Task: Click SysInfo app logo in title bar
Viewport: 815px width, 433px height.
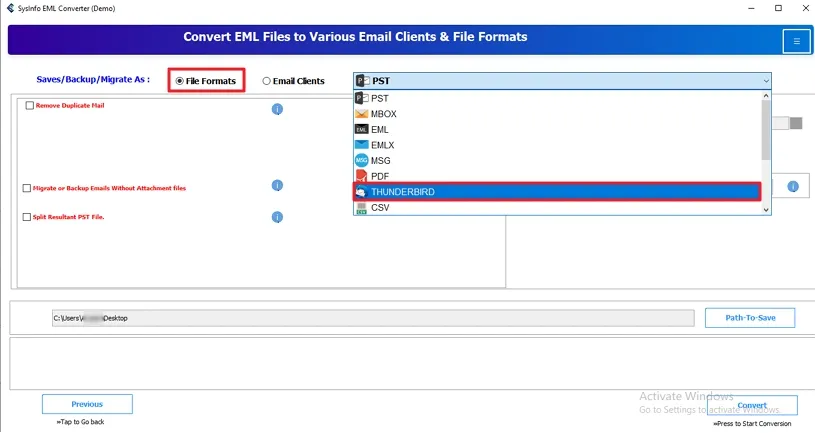Action: [x=10, y=8]
